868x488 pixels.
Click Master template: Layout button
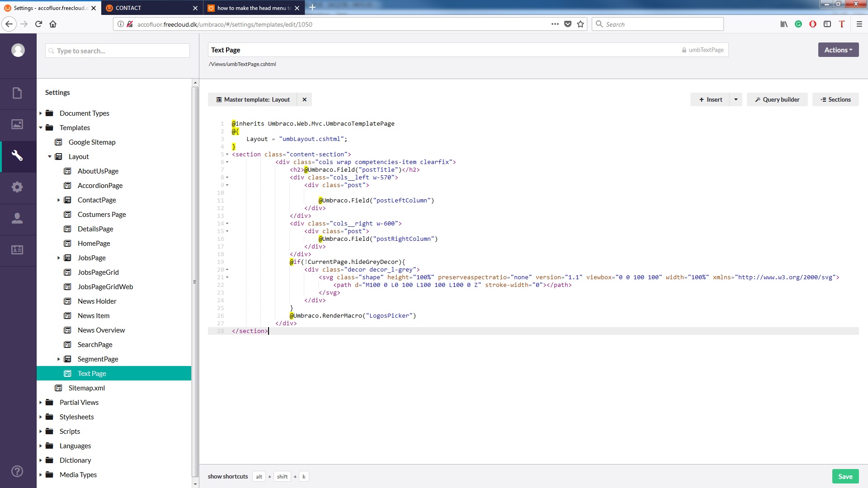click(253, 99)
